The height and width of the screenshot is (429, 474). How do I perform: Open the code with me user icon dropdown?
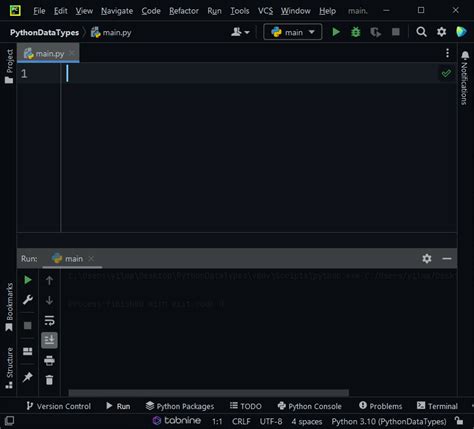pyautogui.click(x=240, y=32)
